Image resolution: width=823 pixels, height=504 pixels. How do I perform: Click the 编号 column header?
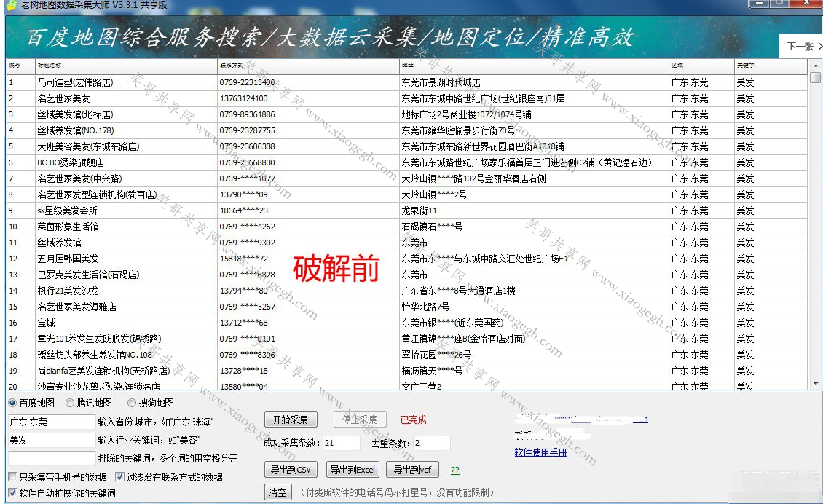[x=20, y=66]
